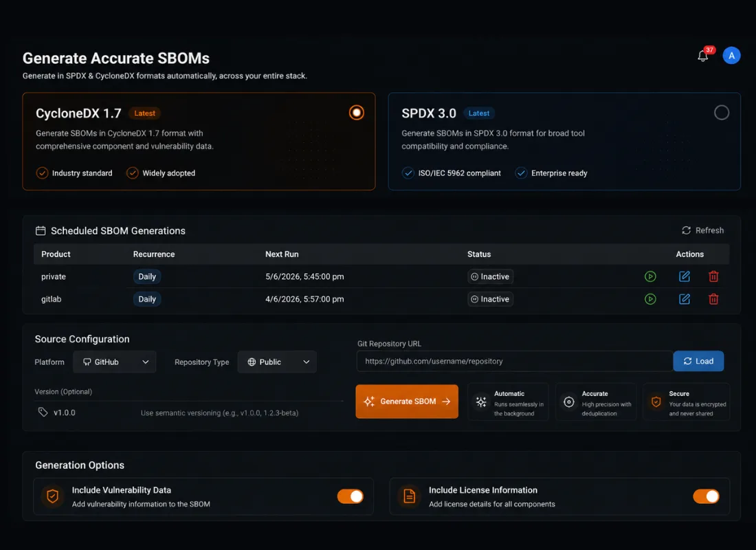Open the Repository Type Public dropdown
The image size is (756, 550).
click(x=277, y=362)
